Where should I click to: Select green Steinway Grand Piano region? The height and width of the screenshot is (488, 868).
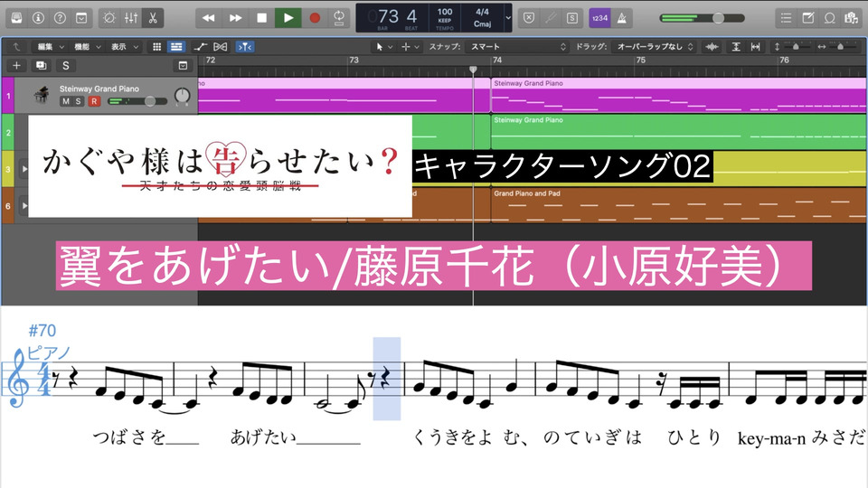(679, 132)
